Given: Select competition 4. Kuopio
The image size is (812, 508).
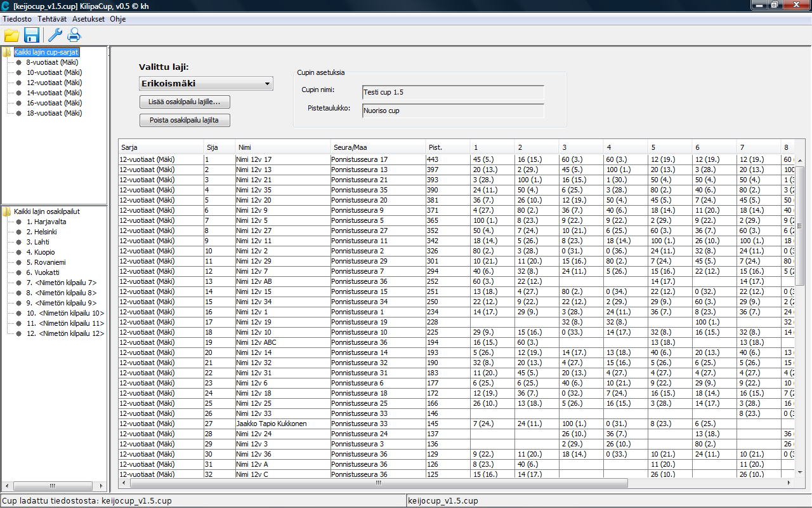Looking at the screenshot, I should (x=41, y=252).
